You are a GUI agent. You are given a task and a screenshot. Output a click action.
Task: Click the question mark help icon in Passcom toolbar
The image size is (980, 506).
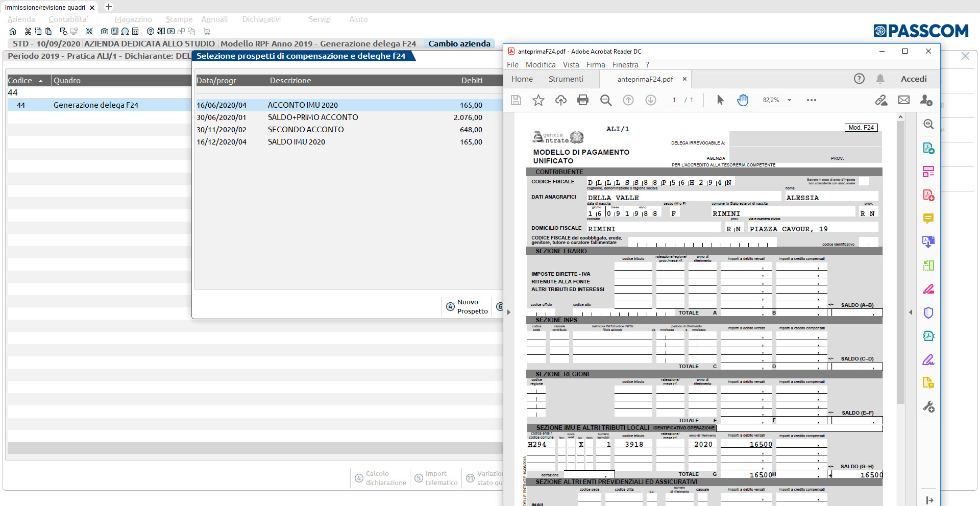151,31
